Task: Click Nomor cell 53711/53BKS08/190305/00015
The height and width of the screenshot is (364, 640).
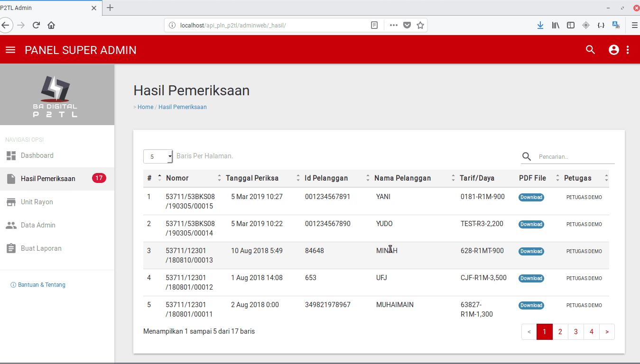Action: coord(190,201)
